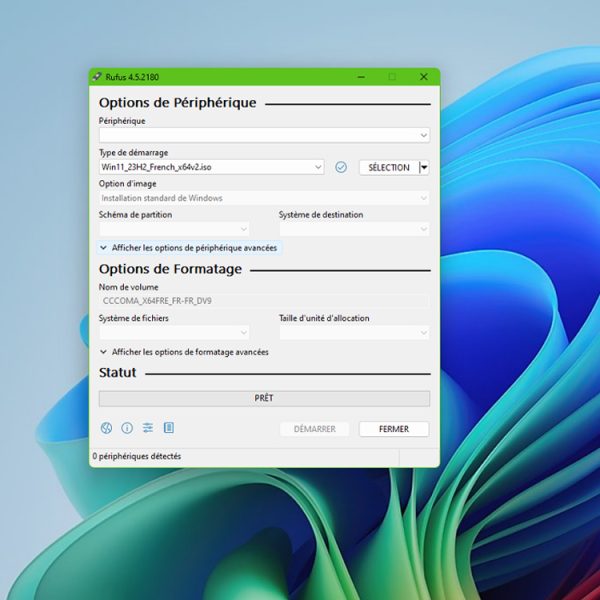This screenshot has width=600, height=600.
Task: Minimize the Rufus window
Action: 361,77
